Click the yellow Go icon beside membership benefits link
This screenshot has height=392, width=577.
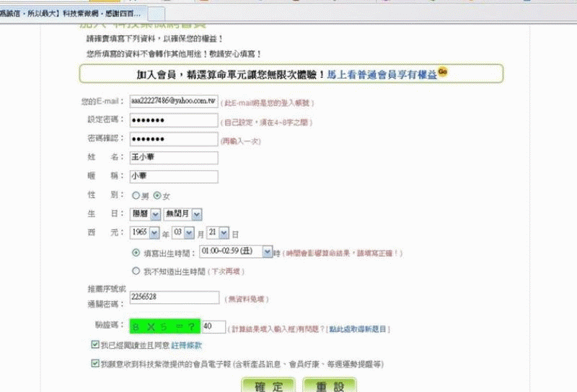(x=443, y=71)
